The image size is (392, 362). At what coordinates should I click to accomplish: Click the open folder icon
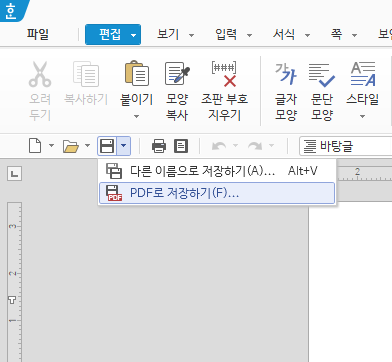tap(71, 146)
